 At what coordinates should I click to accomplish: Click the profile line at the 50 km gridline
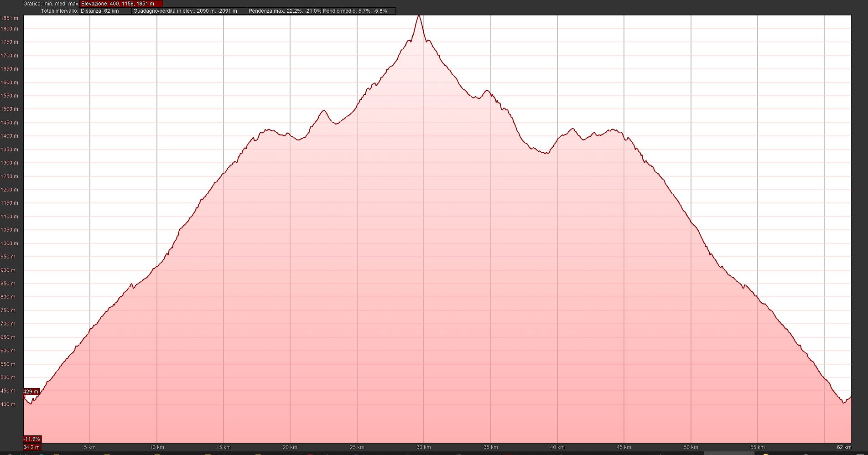click(691, 222)
